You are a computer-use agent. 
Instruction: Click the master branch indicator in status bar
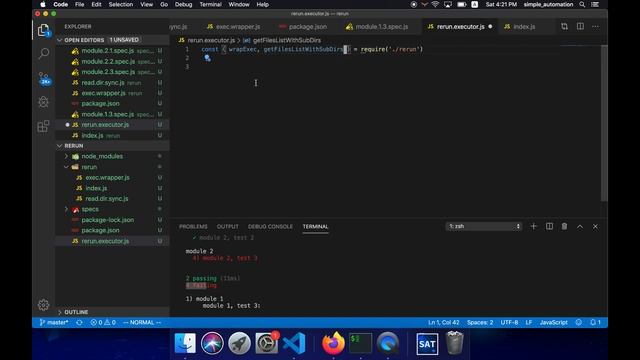tap(54, 322)
